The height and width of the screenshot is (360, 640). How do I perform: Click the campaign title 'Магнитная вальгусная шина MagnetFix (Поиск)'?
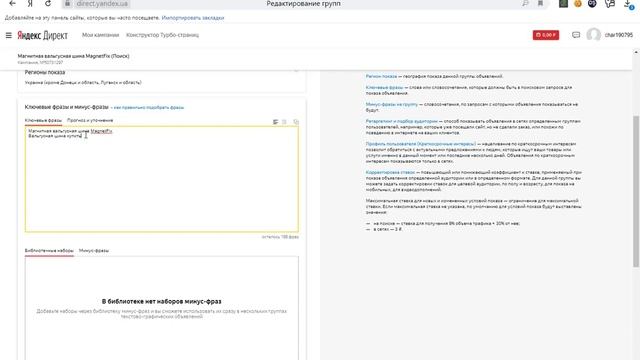[x=73, y=56]
